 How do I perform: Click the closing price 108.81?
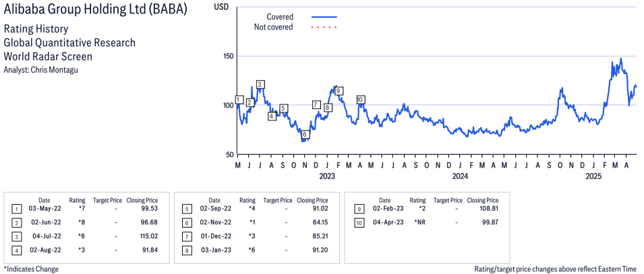pyautogui.click(x=489, y=209)
